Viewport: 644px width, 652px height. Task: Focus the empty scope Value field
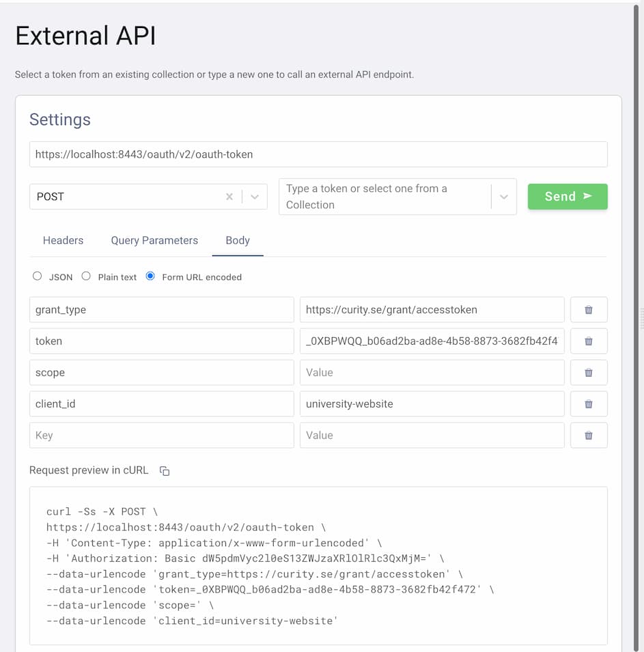(x=432, y=372)
